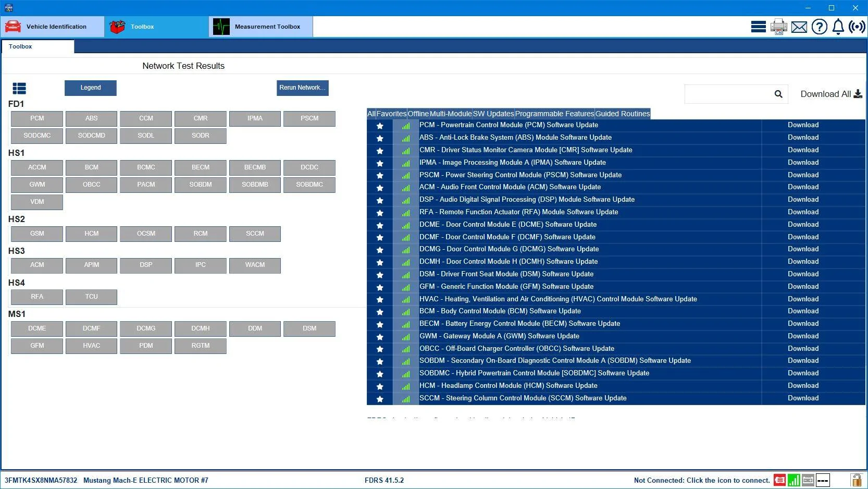Click signal bars icon for RFA update row
This screenshot has width=868, height=489.
406,213
